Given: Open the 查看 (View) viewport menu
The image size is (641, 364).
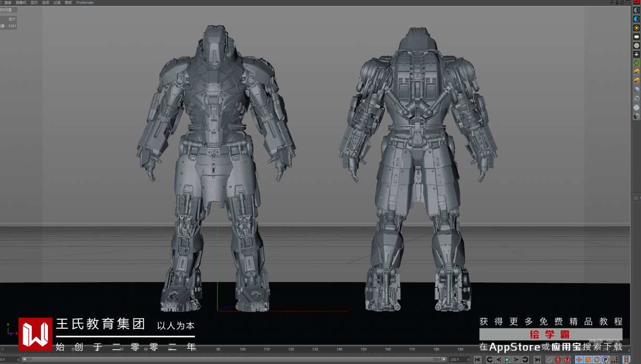Looking at the screenshot, I should pos(7,3).
